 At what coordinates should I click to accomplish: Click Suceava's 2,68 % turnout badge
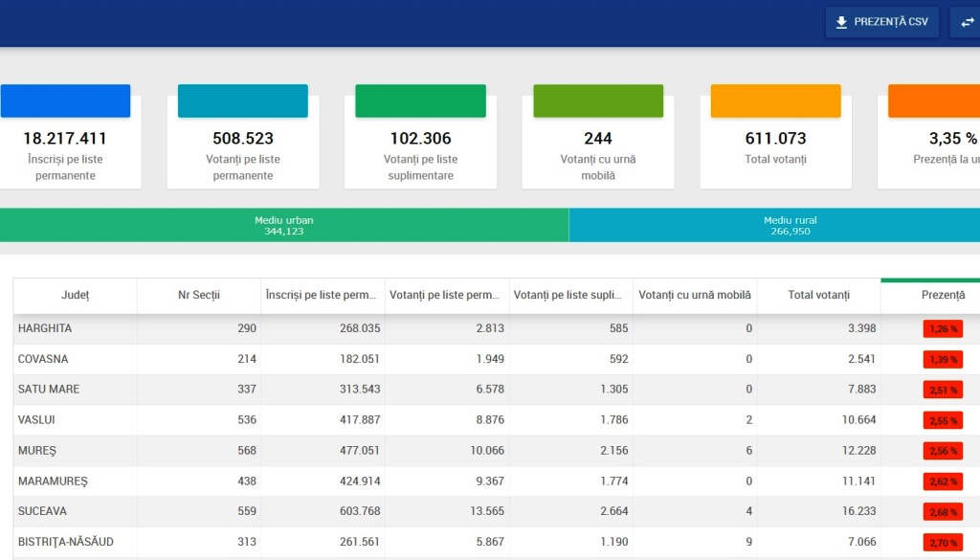943,512
